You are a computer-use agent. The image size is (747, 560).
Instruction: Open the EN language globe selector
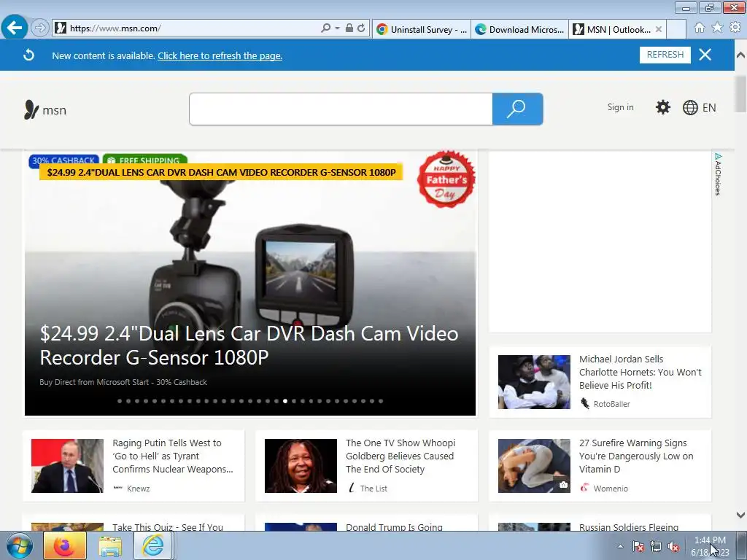[700, 108]
